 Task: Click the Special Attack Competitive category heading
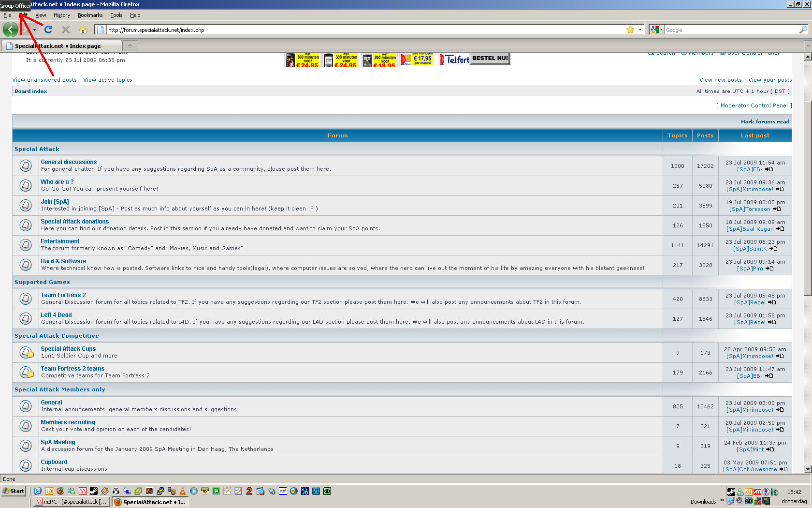point(57,336)
